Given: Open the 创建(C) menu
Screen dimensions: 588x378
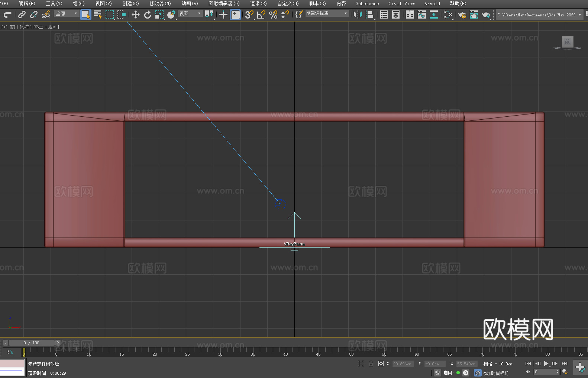Looking at the screenshot, I should tap(130, 3).
